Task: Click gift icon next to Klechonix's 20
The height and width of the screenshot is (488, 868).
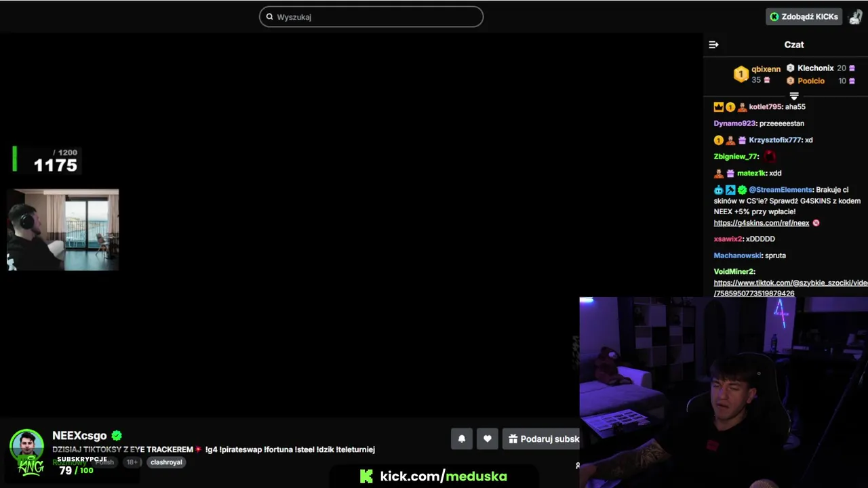Action: pyautogui.click(x=852, y=68)
